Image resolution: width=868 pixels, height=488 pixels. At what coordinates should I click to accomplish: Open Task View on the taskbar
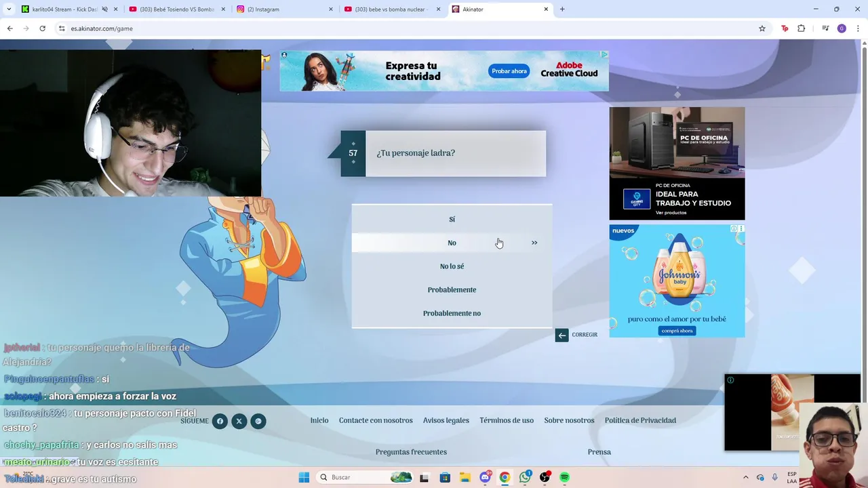424,478
